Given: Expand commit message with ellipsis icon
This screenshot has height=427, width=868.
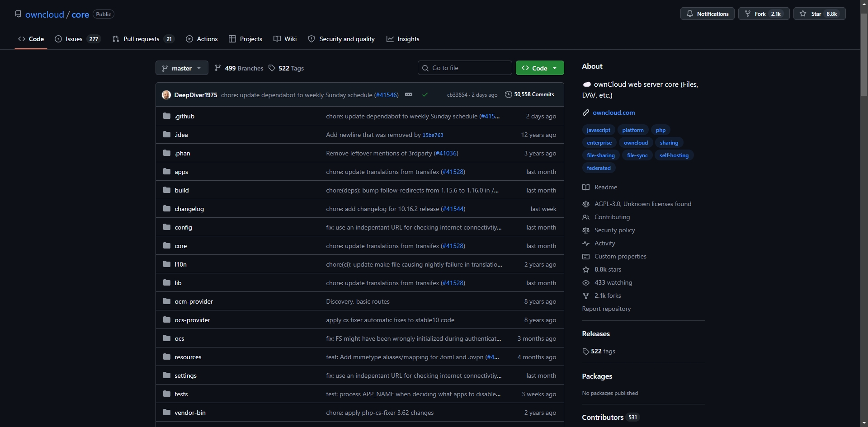Looking at the screenshot, I should coord(409,95).
